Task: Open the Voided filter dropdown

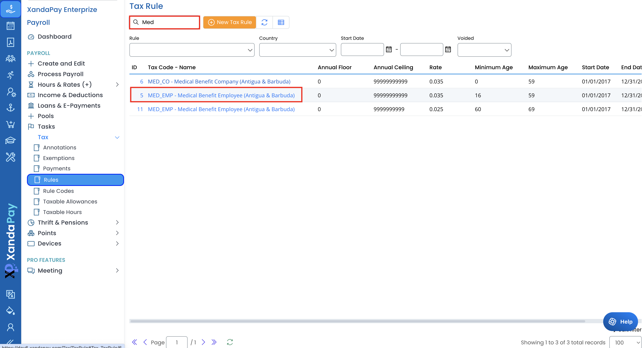Action: (484, 50)
